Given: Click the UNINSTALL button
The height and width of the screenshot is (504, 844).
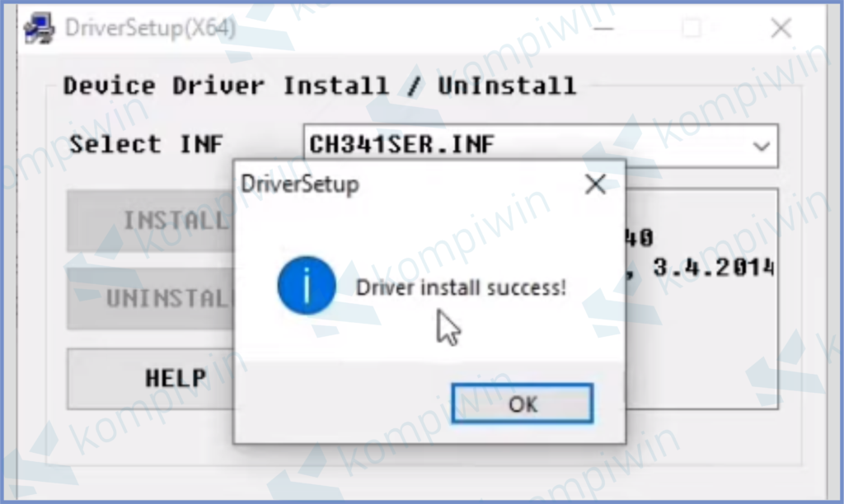Looking at the screenshot, I should pyautogui.click(x=151, y=298).
